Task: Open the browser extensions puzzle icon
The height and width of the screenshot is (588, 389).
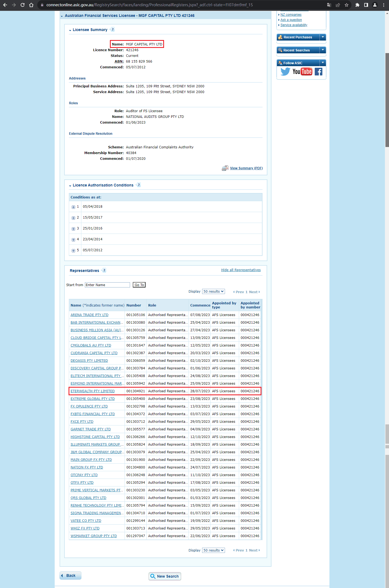Action: coord(357,5)
